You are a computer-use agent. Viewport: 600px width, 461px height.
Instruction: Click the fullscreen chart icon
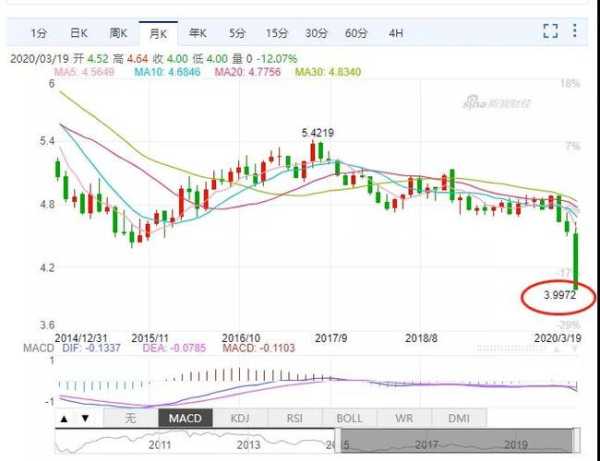pos(550,32)
